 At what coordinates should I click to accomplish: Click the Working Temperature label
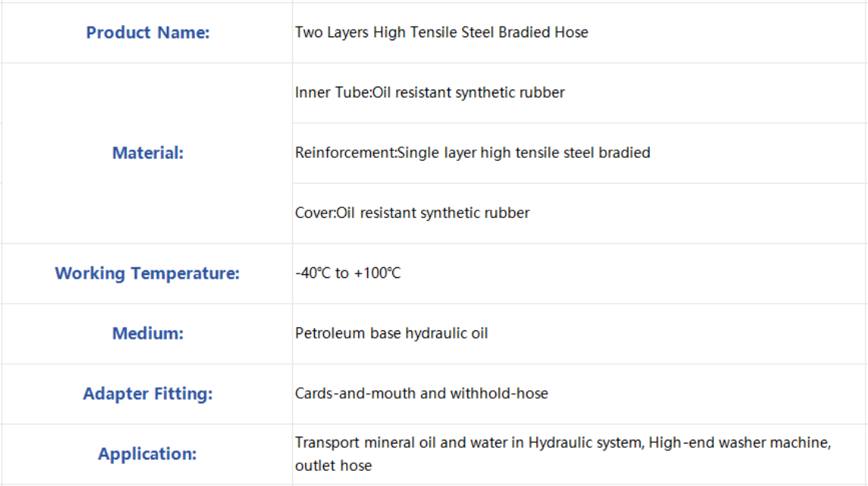(x=147, y=273)
